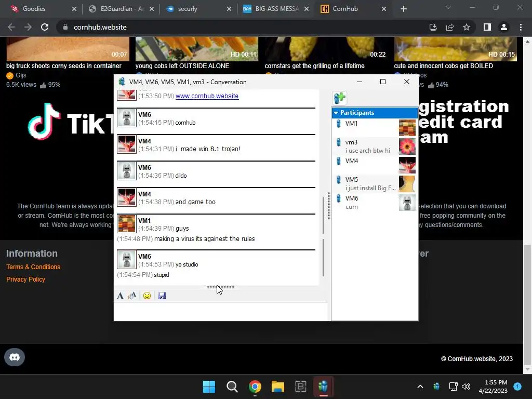Click the 'and game too' message text

[195, 202]
